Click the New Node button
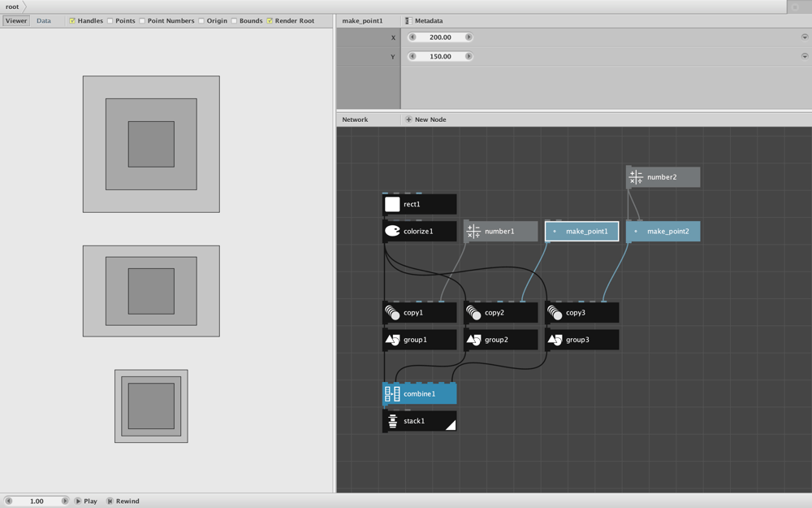The image size is (812, 508). [x=425, y=119]
